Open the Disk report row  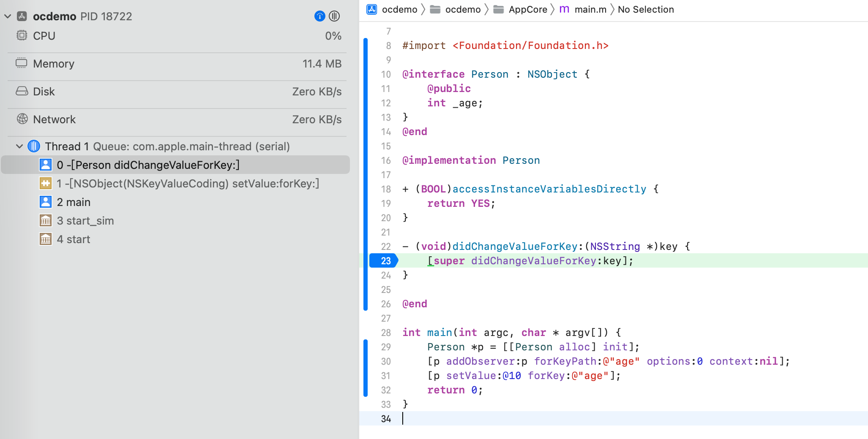click(177, 92)
